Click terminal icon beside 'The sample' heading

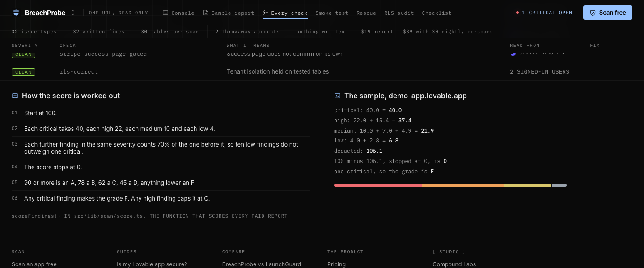pyautogui.click(x=337, y=96)
